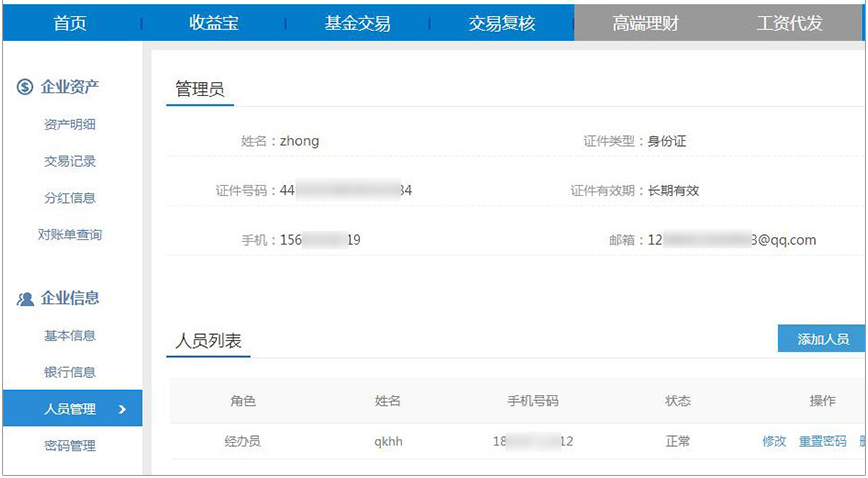Expand the 人员管理 chevron arrow

click(x=123, y=409)
